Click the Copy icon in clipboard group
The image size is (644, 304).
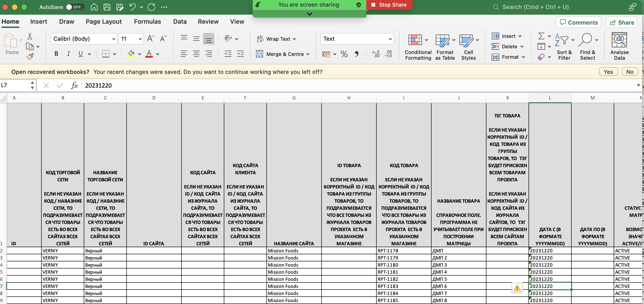(30, 47)
